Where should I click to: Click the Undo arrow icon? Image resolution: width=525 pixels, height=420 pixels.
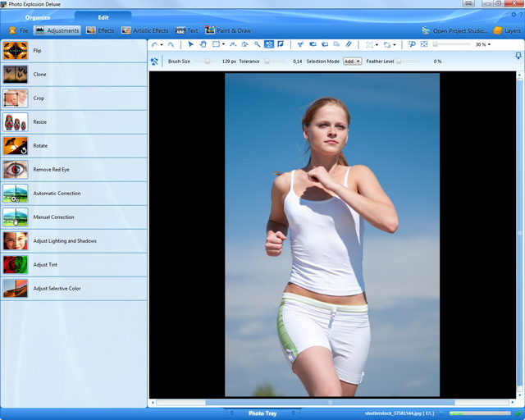155,44
